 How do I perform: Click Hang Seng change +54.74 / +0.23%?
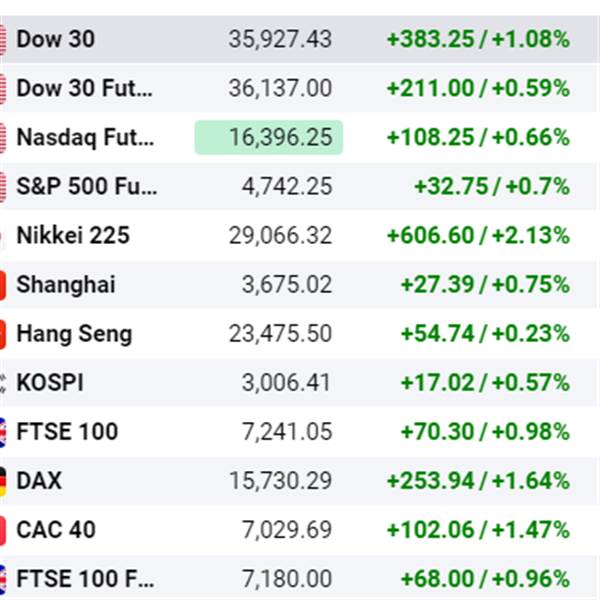tap(485, 334)
